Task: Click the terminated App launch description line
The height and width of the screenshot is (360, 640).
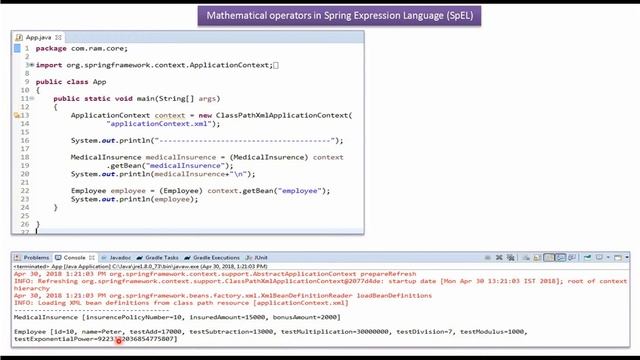Action: pos(140,266)
